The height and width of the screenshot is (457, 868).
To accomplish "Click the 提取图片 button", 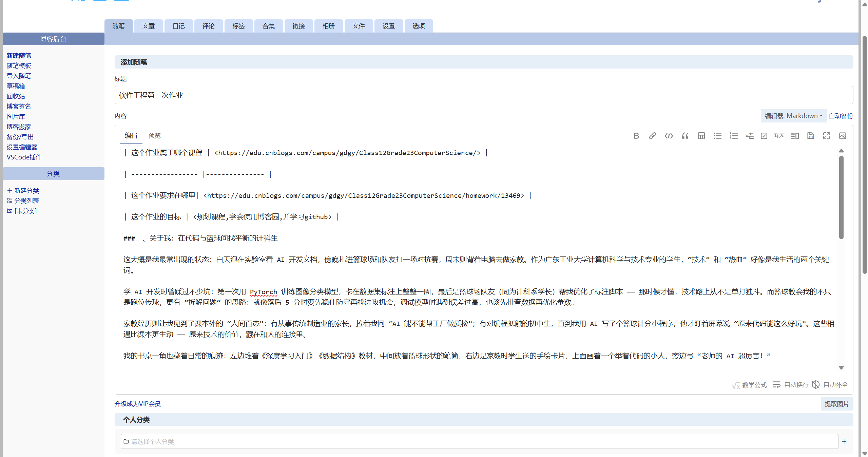I will tap(836, 404).
